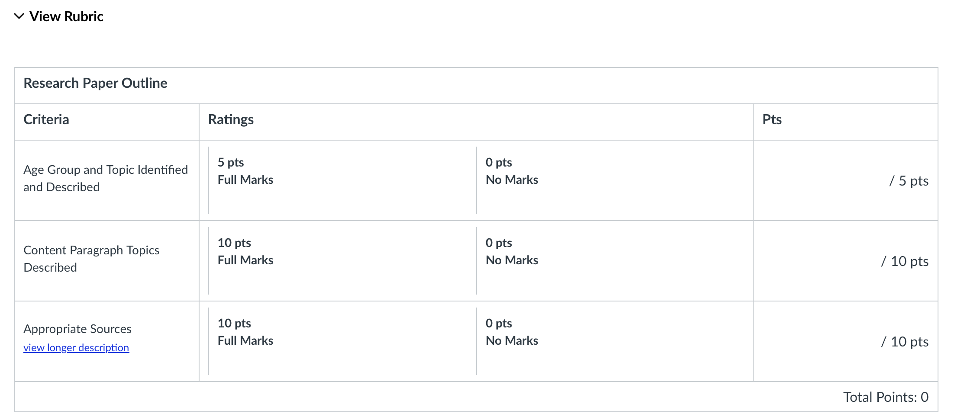This screenshot has height=420, width=980.
Task: Choose 0 pts No Marks for Age Group
Action: [512, 171]
